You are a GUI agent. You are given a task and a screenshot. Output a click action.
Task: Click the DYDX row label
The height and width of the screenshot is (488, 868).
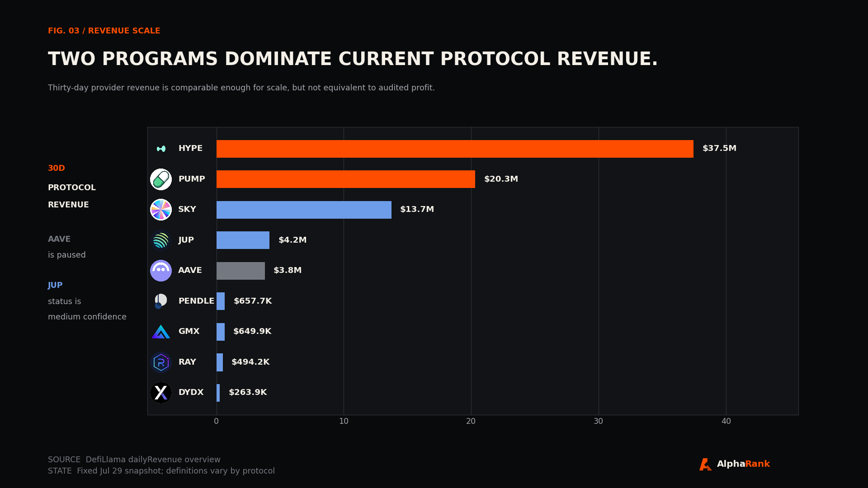click(x=191, y=392)
